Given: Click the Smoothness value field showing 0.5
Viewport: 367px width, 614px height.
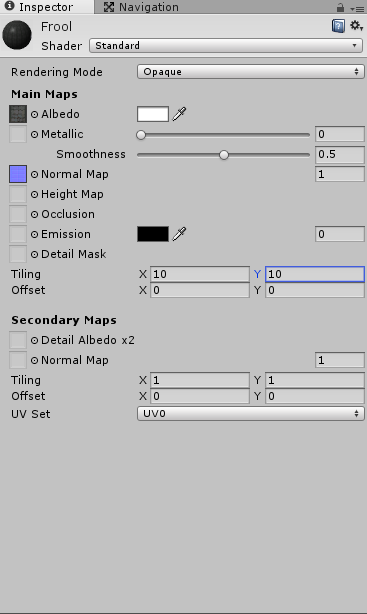Looking at the screenshot, I should (340, 154).
